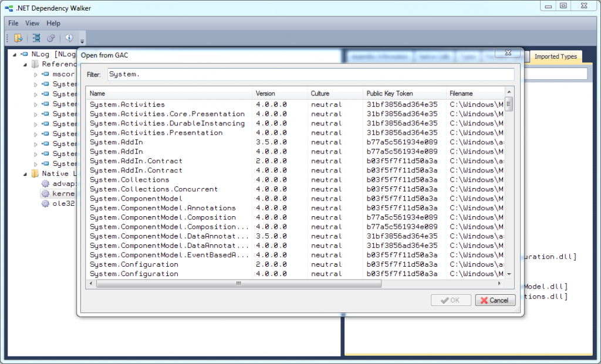Viewport: 601px width, 364px height.
Task: Sort the list by Culture column header
Action: coord(335,93)
